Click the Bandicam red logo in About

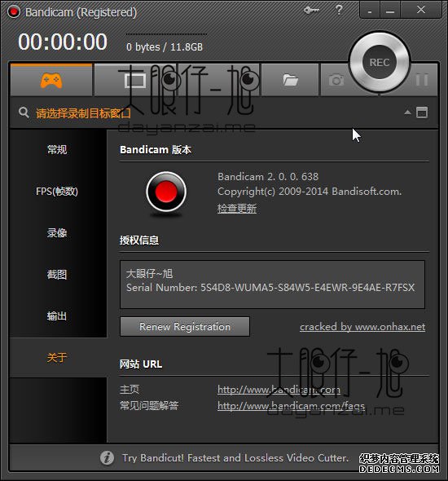166,192
